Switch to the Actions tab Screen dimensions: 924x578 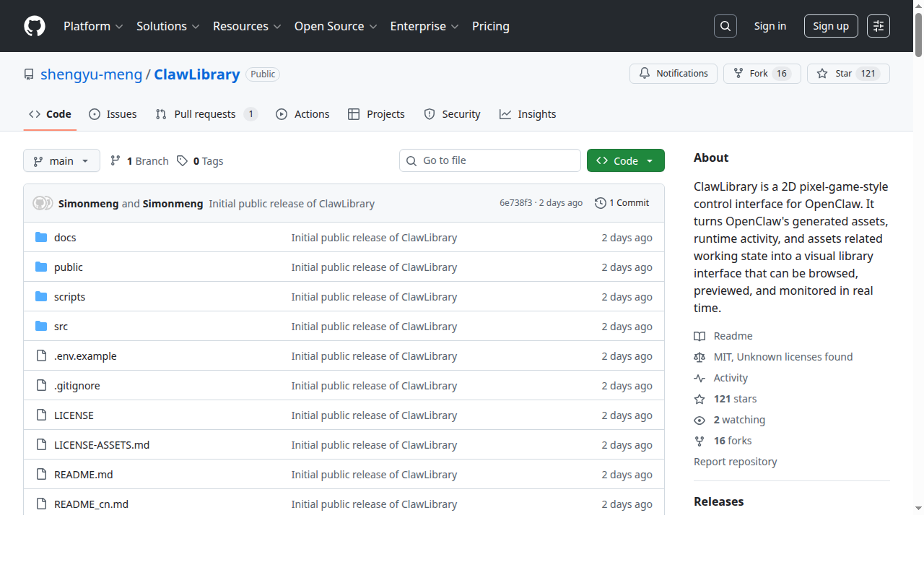(302, 114)
